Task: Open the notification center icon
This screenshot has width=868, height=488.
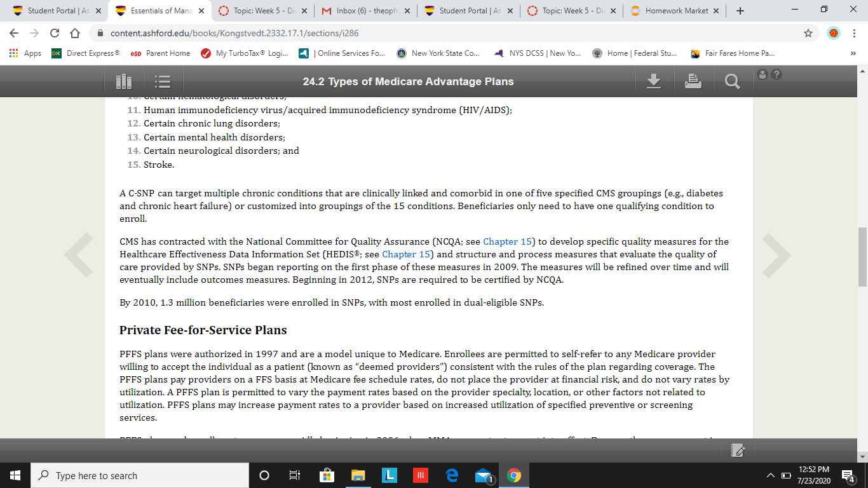Action: click(847, 475)
